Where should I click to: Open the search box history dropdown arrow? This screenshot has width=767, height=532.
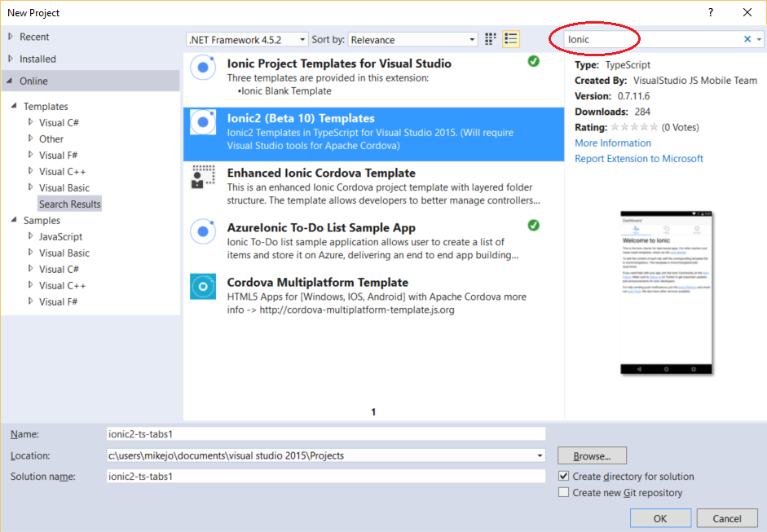[x=759, y=39]
